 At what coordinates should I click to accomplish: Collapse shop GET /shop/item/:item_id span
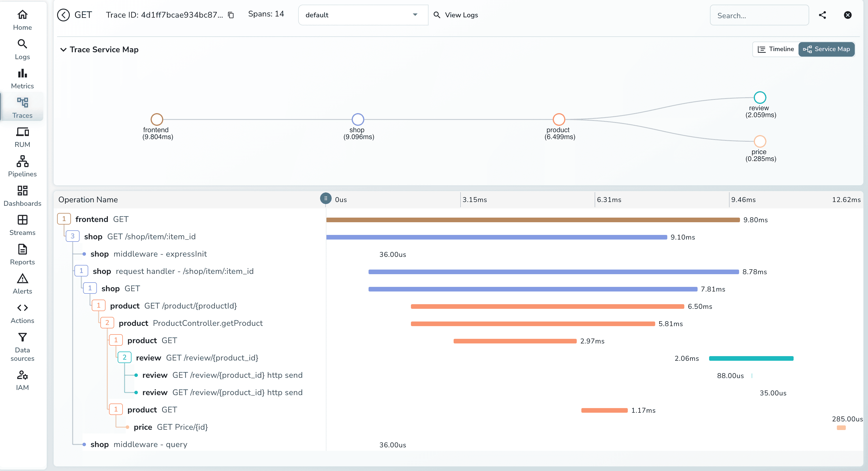coord(72,236)
